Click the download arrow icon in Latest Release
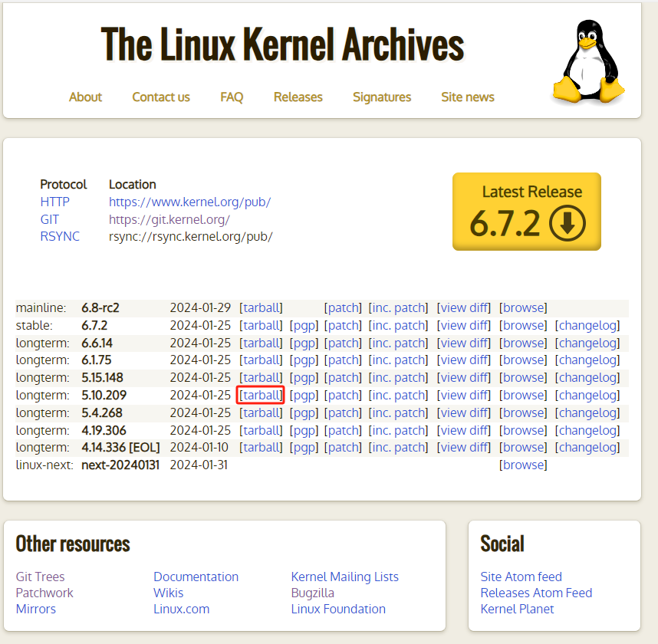 [568, 223]
